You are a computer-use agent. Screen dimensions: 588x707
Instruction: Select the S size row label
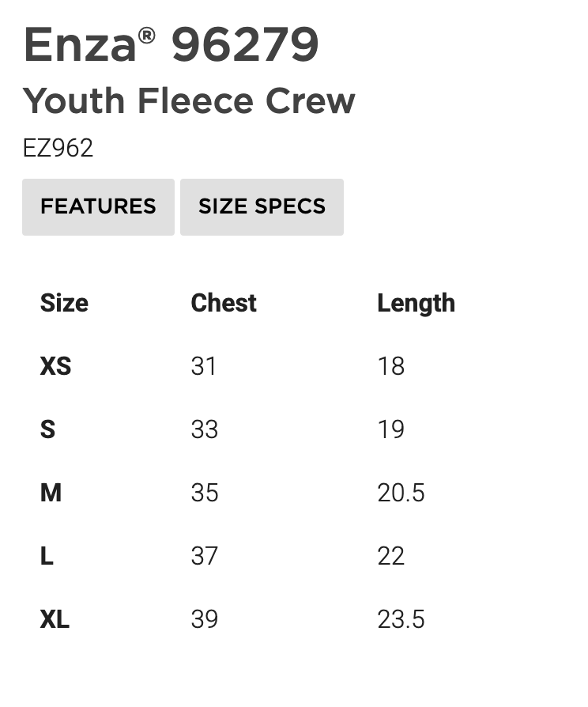tap(47, 429)
